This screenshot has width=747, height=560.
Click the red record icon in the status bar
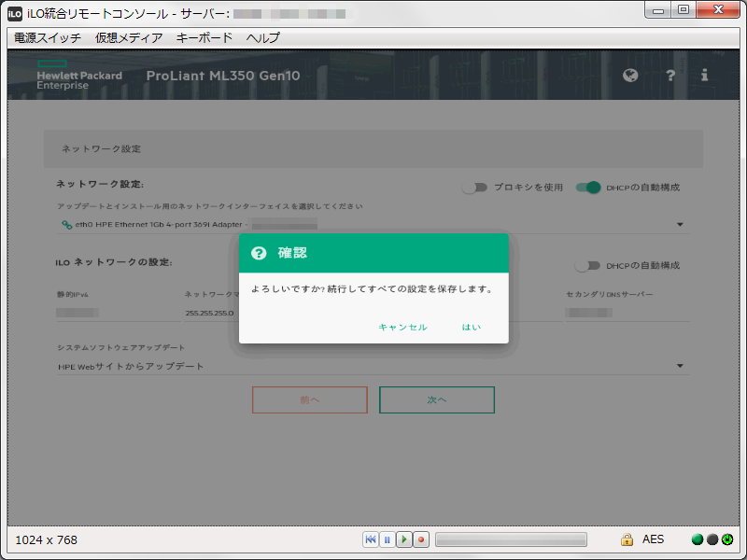point(418,539)
